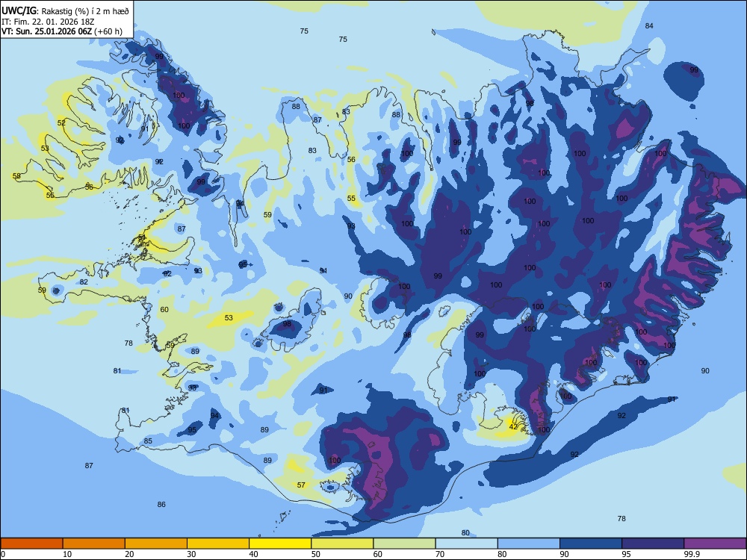Image resolution: width=747 pixels, height=560 pixels.
Task: Click the humidity value 82 on the western peninsula
Action: pyautogui.click(x=84, y=282)
